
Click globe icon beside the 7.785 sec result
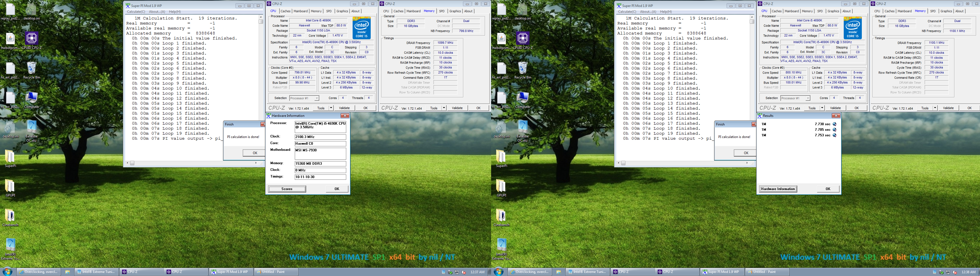[835, 129]
